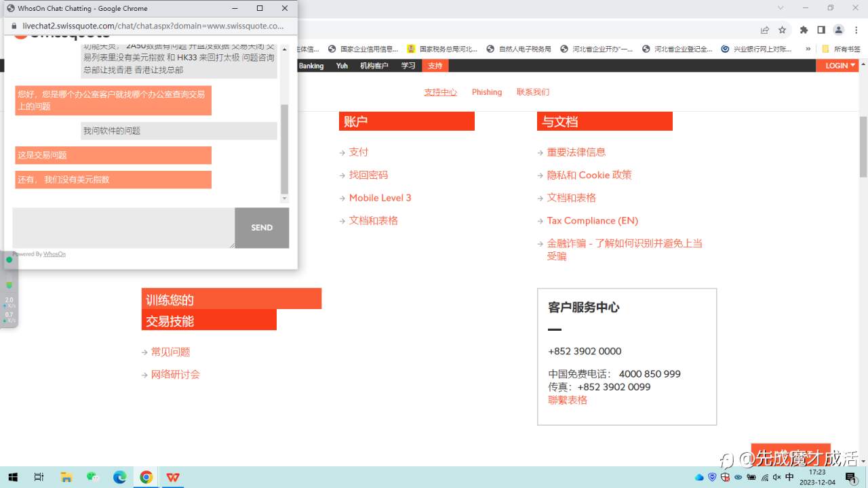Select the Banking menu item
The height and width of the screenshot is (488, 868).
point(311,66)
